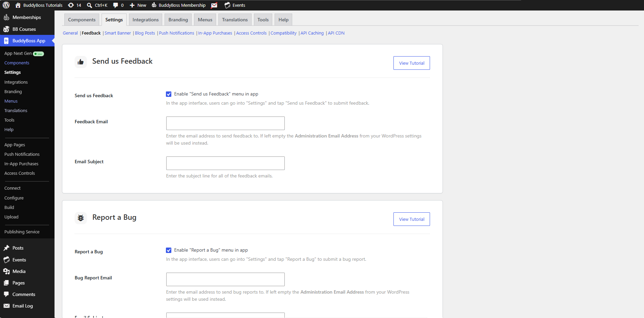Open the Posts pin icon

point(6,248)
